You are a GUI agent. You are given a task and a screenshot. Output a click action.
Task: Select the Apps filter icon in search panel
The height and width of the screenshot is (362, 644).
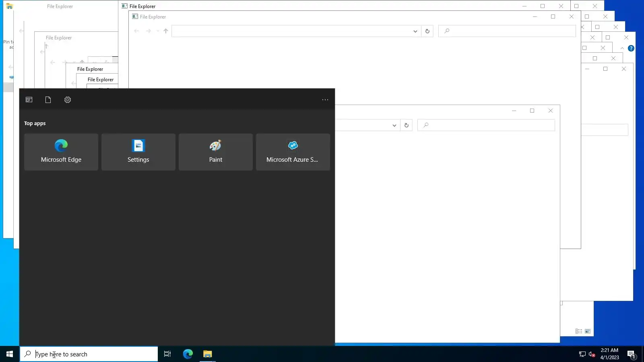point(29,100)
